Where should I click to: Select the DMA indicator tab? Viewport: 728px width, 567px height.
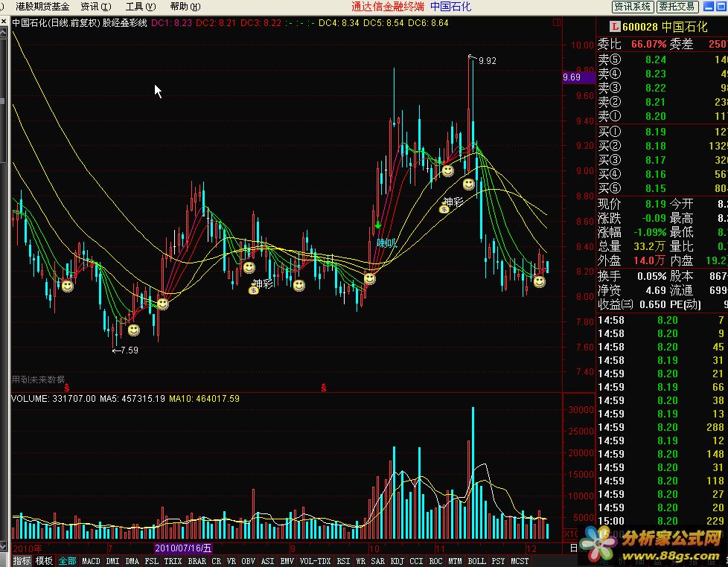[132, 561]
